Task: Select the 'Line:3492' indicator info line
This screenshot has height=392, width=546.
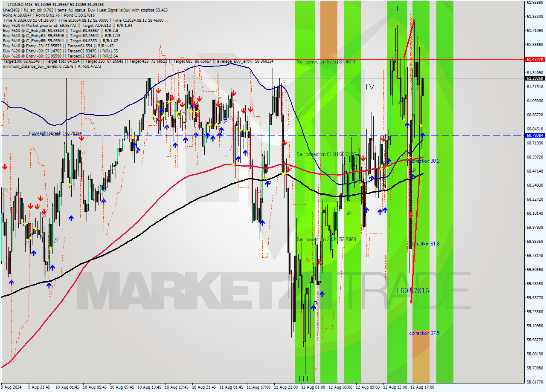Action: (85, 10)
